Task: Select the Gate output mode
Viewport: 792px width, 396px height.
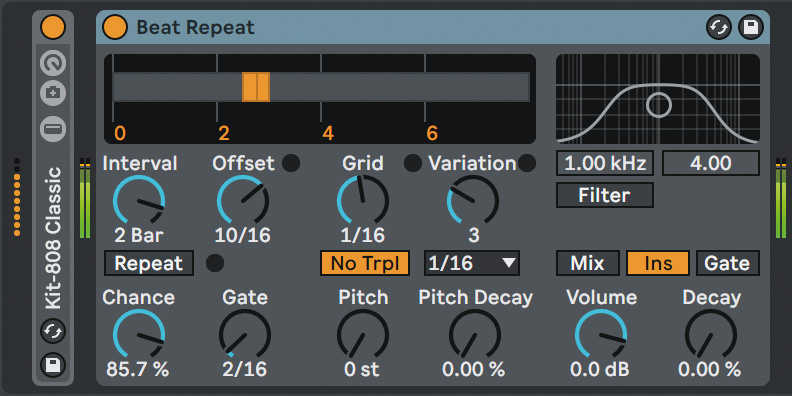Action: [727, 263]
